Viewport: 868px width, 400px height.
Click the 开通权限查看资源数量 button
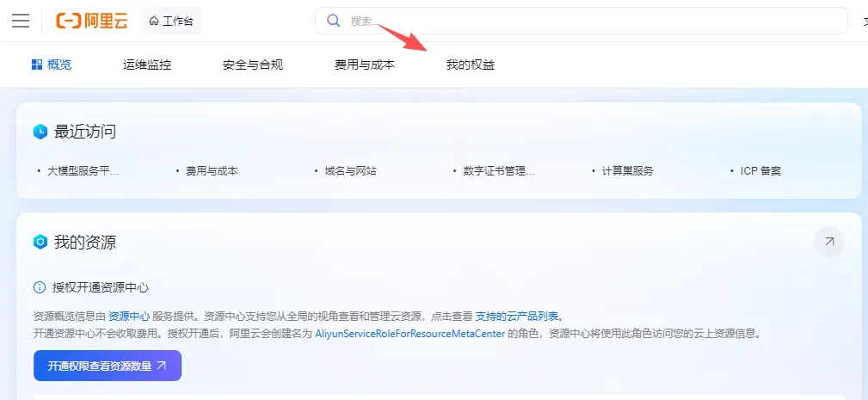click(x=108, y=366)
